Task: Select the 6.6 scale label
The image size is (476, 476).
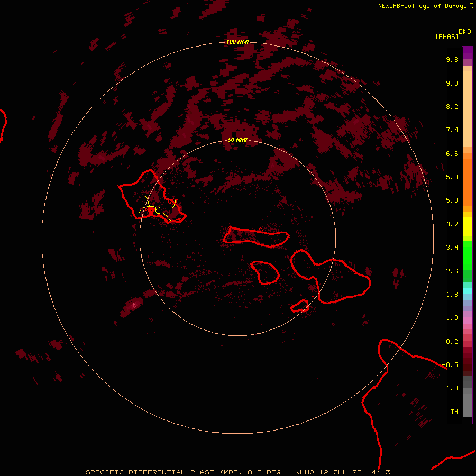Action: [452, 153]
